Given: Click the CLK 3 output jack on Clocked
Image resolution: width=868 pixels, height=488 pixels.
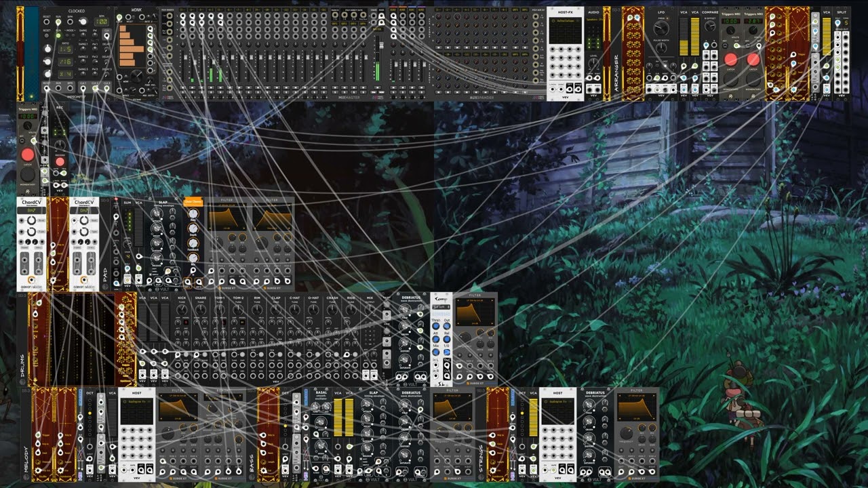Looking at the screenshot, I should [107, 88].
